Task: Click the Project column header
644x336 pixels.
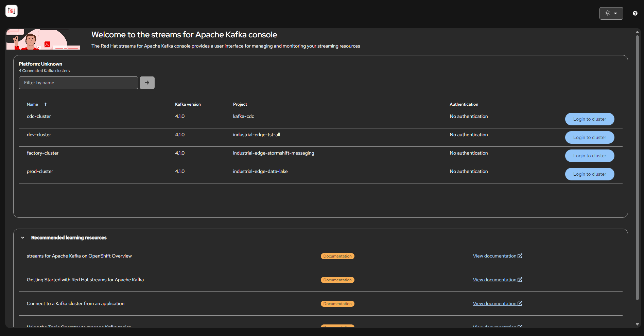Action: [240, 104]
